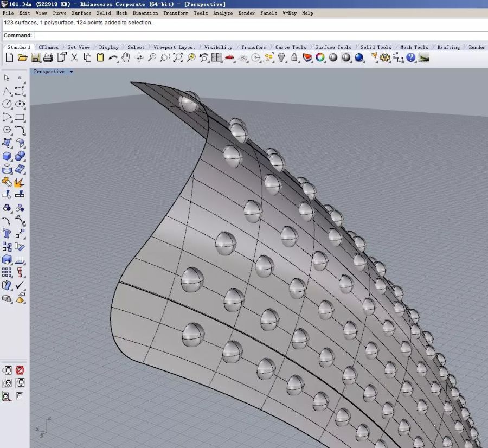This screenshot has height=448, width=488.
Task: Switch to the Mesh Tools tab
Action: [x=414, y=48]
